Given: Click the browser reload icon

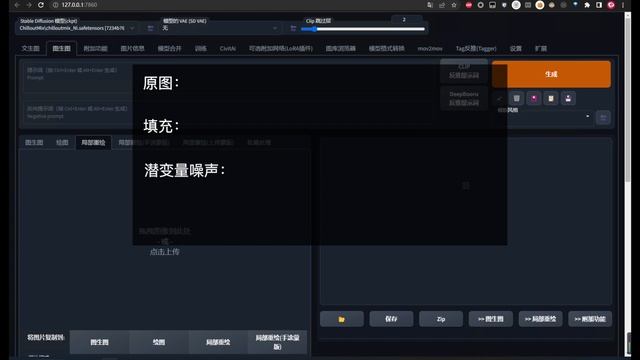Looking at the screenshot, I should [41, 5].
